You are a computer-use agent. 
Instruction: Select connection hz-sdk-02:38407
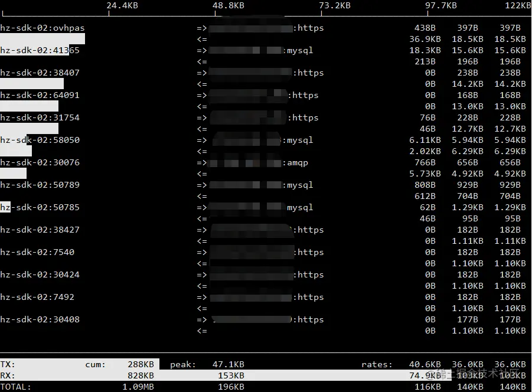[x=40, y=73]
